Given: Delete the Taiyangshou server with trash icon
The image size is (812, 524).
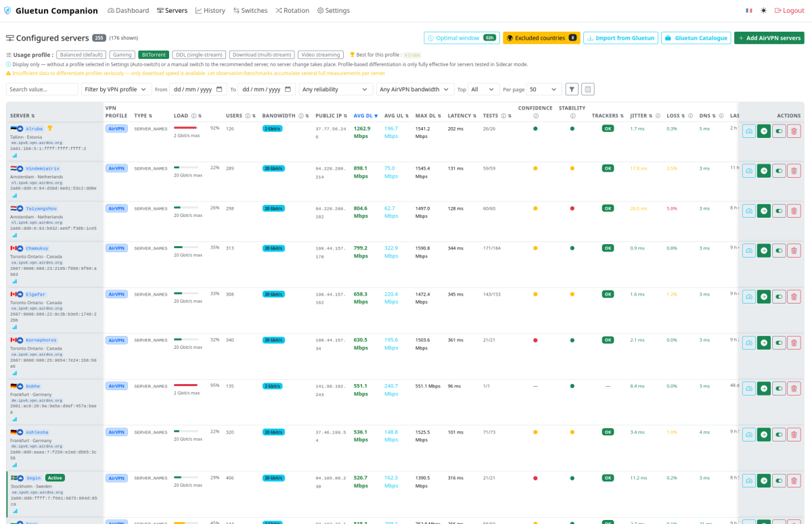Looking at the screenshot, I should [x=794, y=211].
